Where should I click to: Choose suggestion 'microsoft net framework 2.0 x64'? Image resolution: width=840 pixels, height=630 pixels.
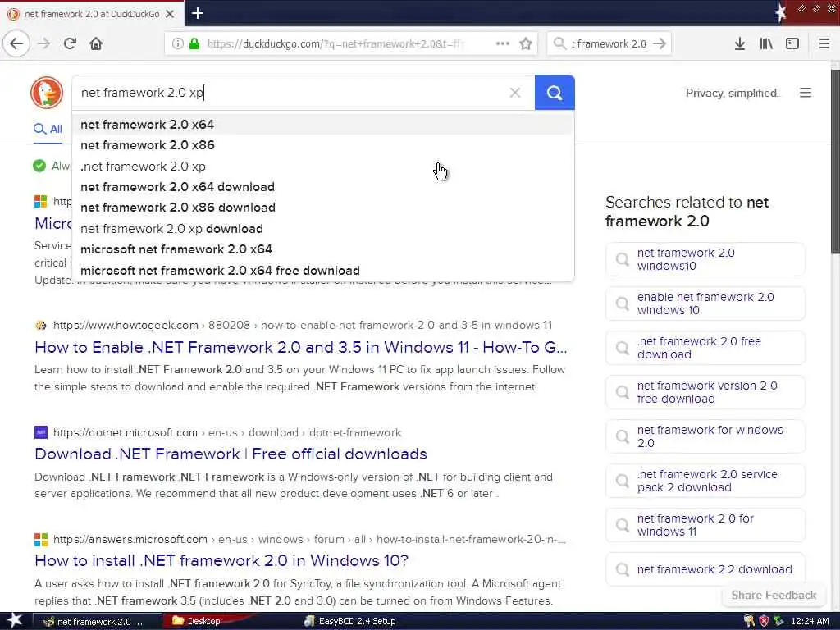click(323, 249)
